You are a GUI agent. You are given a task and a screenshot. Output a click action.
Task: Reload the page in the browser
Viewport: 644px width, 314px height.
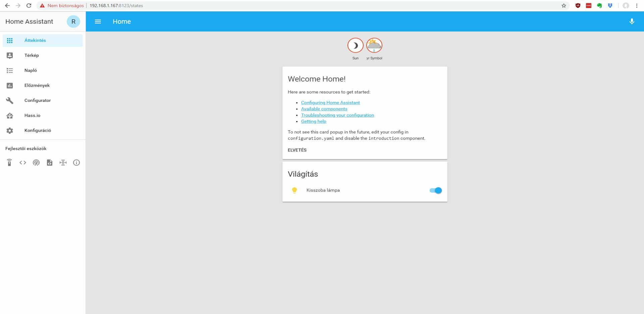[29, 6]
